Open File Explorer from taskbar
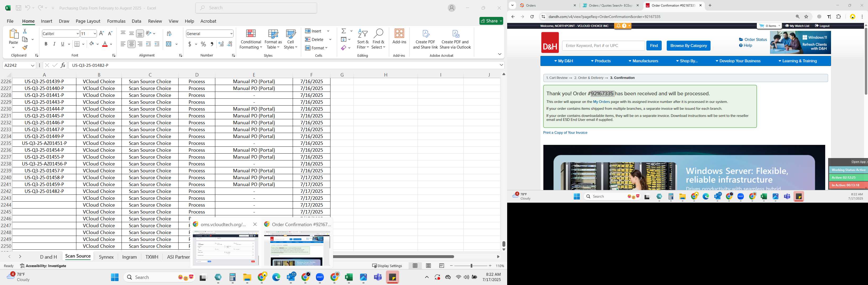The height and width of the screenshot is (285, 868). click(x=247, y=277)
